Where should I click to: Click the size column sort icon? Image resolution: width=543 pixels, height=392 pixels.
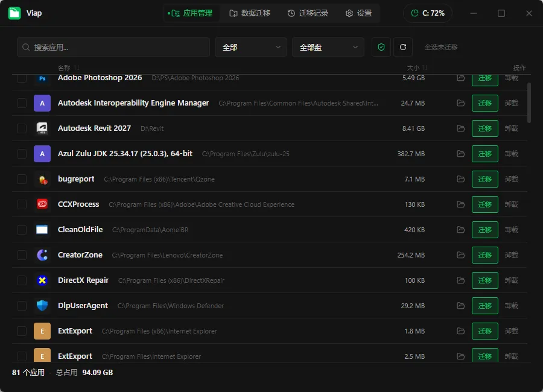(425, 68)
